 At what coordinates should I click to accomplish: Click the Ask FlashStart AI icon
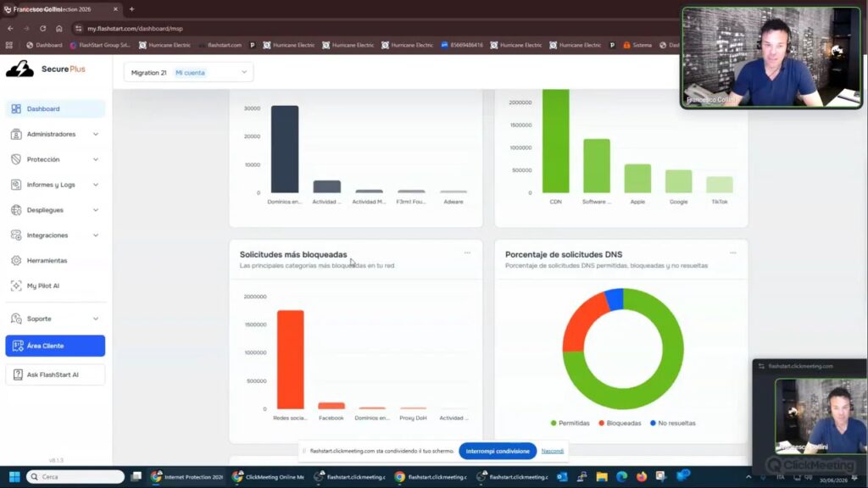pyautogui.click(x=18, y=374)
